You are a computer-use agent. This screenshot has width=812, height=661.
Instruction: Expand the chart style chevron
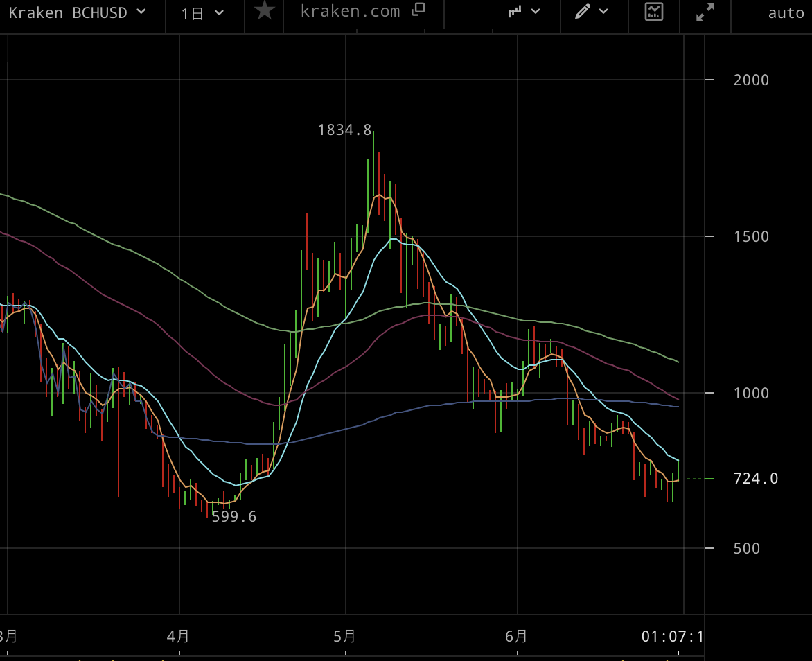(x=536, y=11)
